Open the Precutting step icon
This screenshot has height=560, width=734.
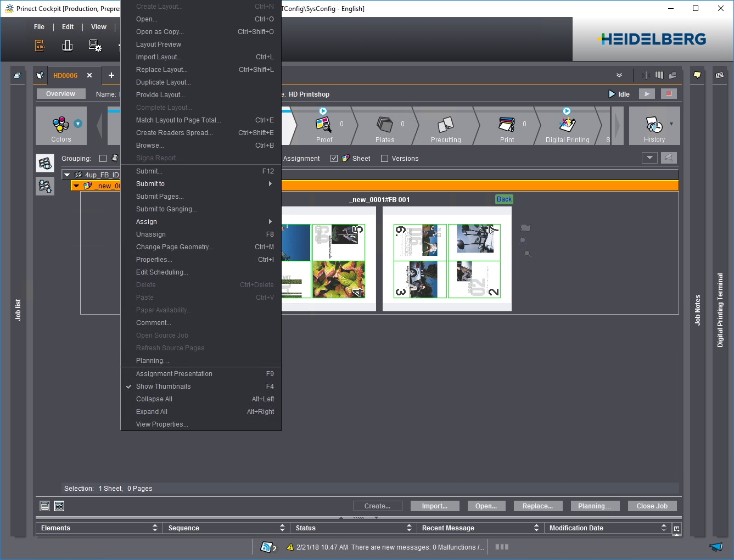(x=445, y=125)
